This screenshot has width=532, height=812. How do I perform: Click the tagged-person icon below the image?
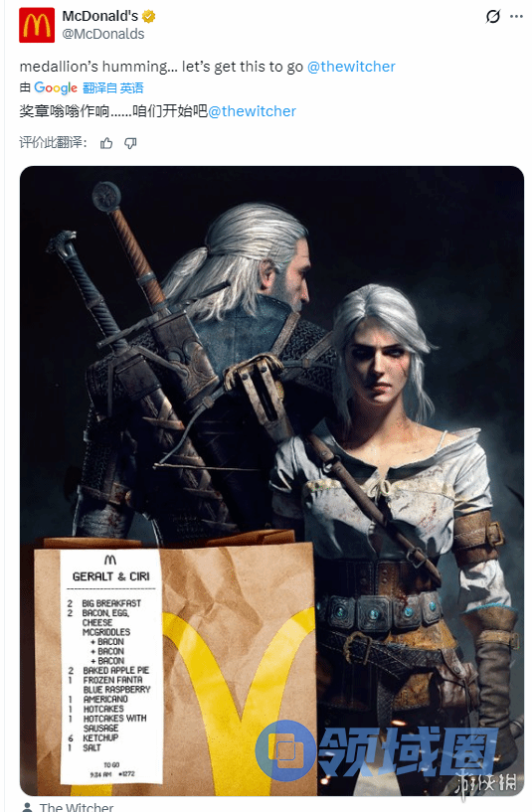[x=27, y=807]
